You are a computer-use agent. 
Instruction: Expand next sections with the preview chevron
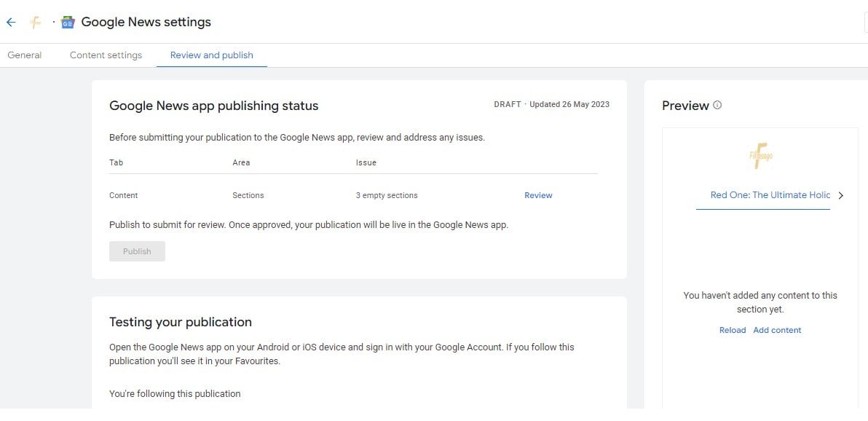841,195
